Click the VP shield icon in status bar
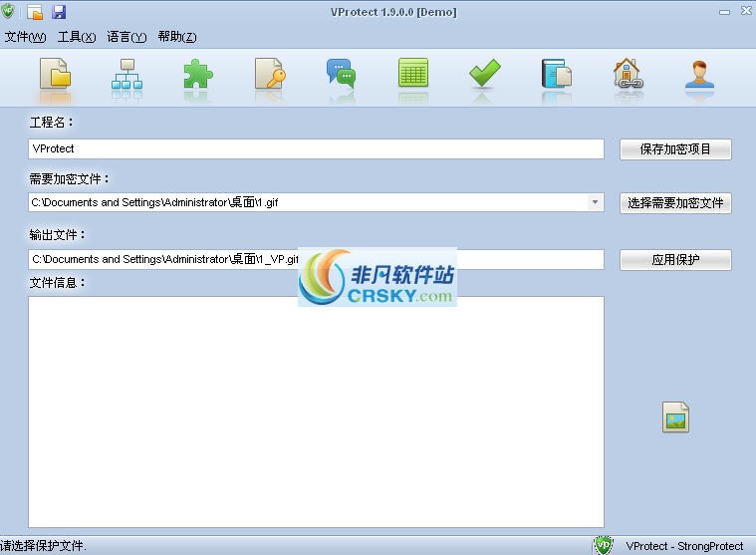This screenshot has width=756, height=555. 603,545
